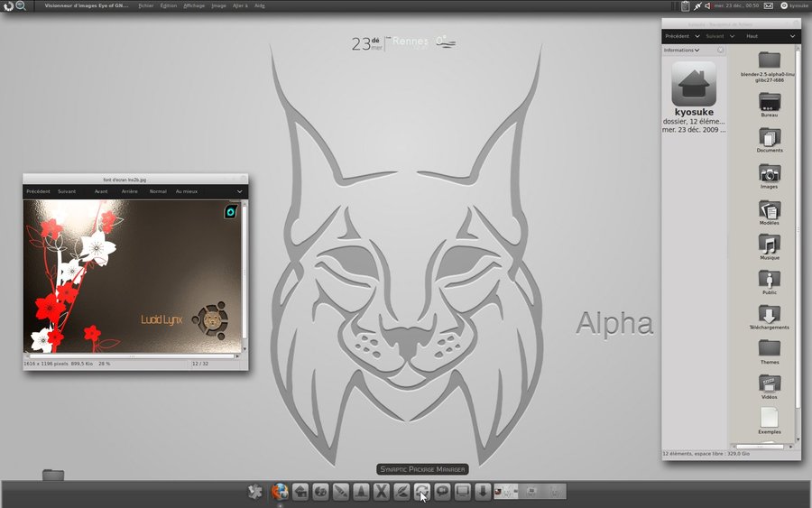The width and height of the screenshot is (812, 508).
Task: Open Firefox from the dock
Action: pyautogui.click(x=280, y=492)
